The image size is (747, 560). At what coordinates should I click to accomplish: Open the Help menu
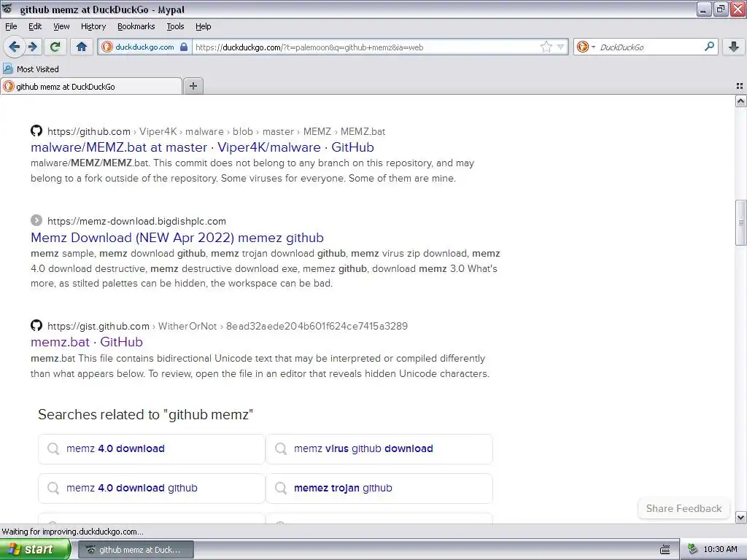coord(204,26)
